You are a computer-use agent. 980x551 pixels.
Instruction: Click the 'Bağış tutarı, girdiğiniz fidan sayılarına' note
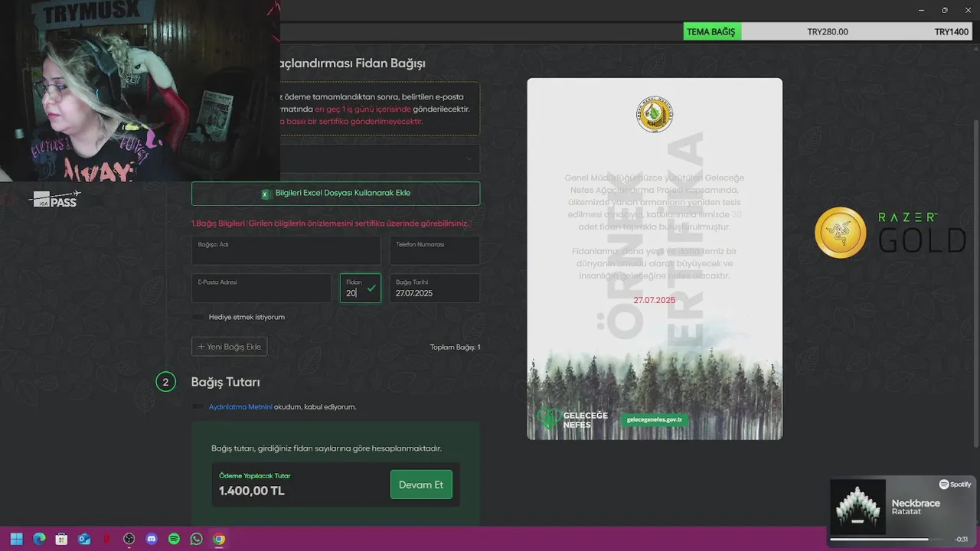327,448
